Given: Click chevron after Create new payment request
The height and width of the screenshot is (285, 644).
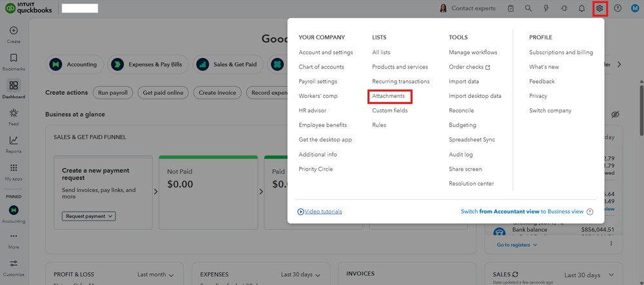Looking at the screenshot, I should pos(155,191).
